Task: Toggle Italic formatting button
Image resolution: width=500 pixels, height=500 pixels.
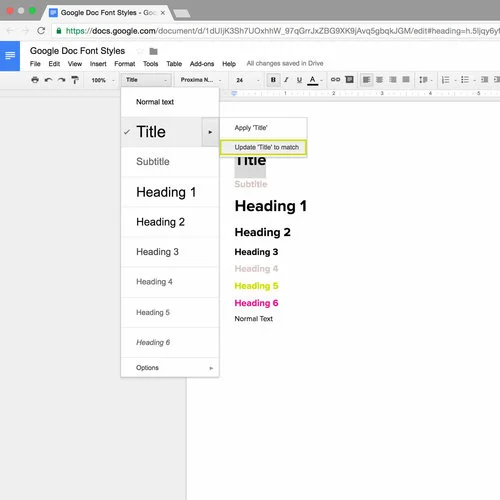Action: (286, 80)
